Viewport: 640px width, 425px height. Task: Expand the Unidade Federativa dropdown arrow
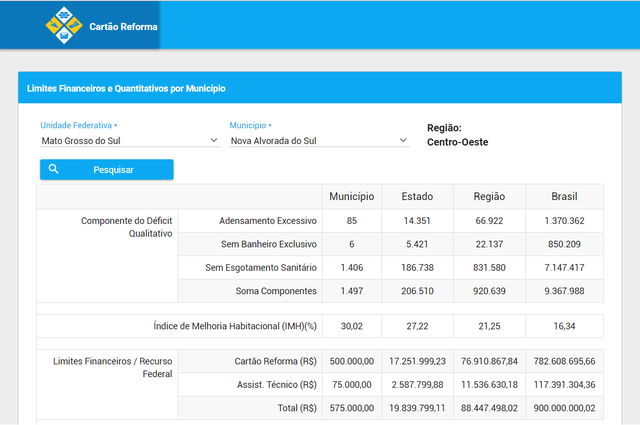(x=213, y=141)
